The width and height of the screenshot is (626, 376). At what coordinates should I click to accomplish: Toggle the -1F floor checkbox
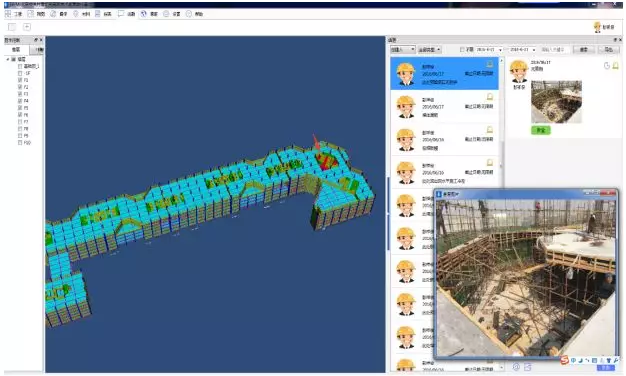20,73
